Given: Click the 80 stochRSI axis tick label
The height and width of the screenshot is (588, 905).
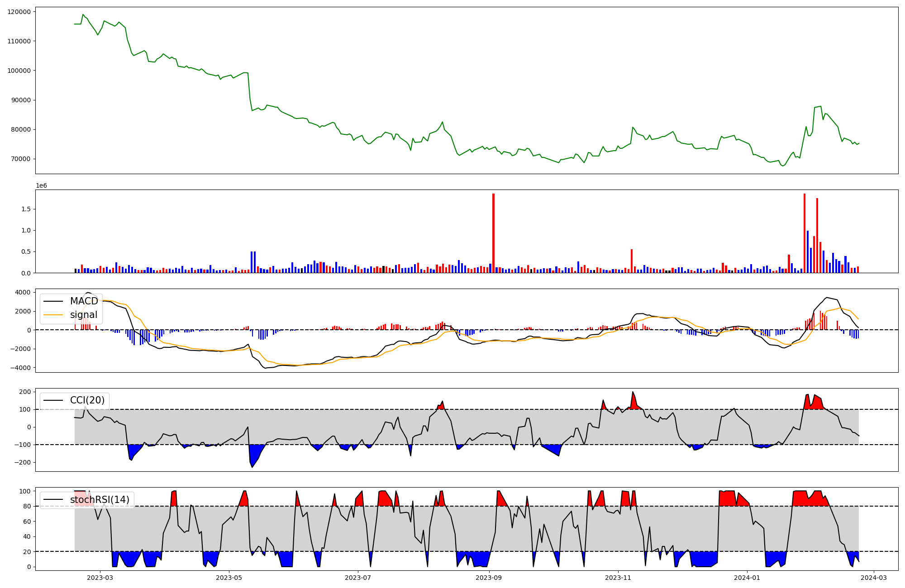Looking at the screenshot, I should 27,507.
